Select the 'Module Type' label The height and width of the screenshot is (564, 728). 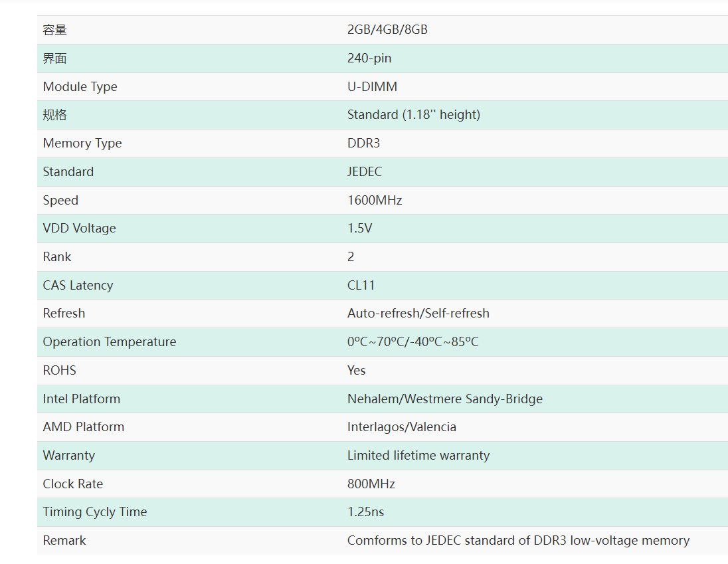pyautogui.click(x=80, y=87)
